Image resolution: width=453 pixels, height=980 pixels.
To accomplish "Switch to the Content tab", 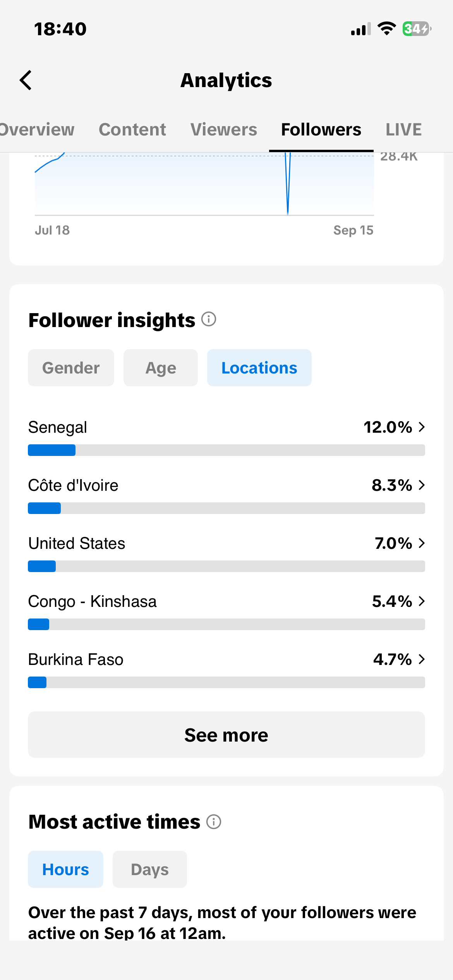I will click(132, 129).
